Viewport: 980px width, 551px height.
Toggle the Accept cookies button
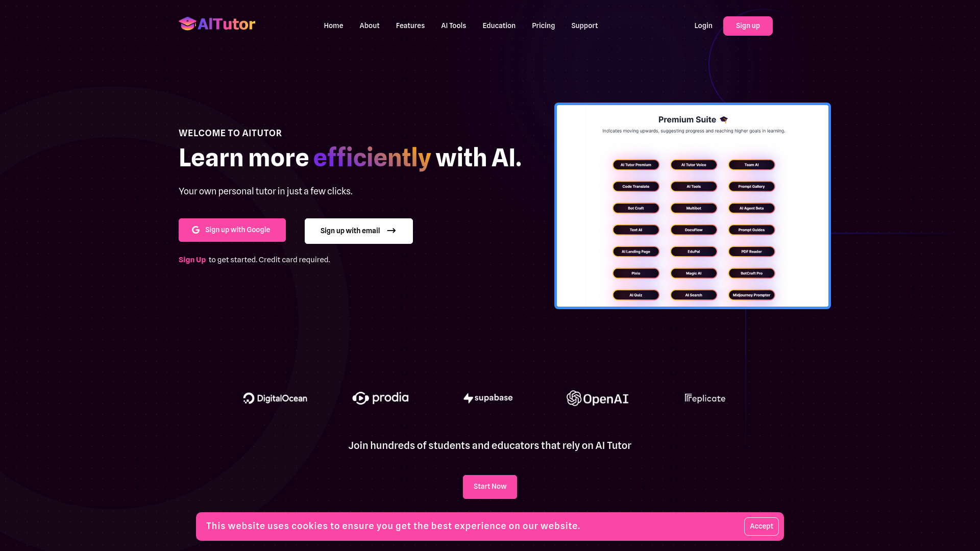coord(761,526)
